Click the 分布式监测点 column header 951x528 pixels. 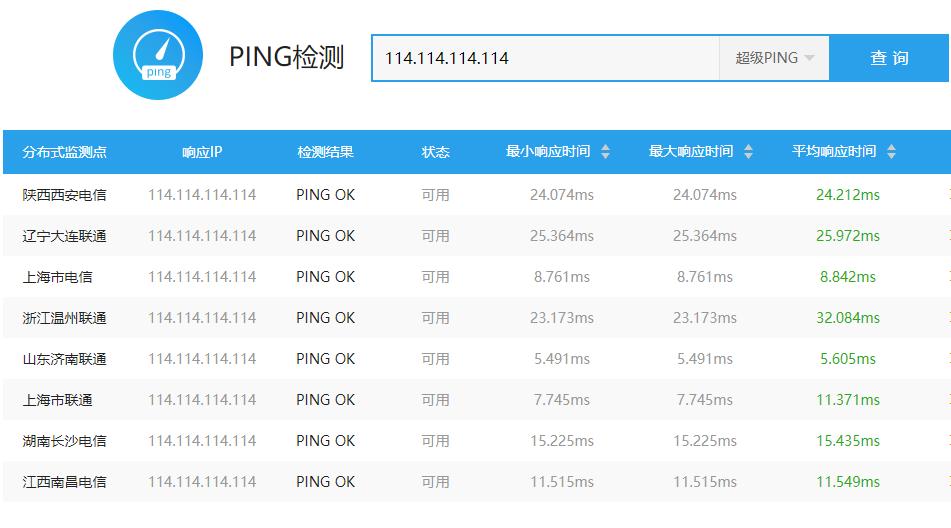point(65,152)
